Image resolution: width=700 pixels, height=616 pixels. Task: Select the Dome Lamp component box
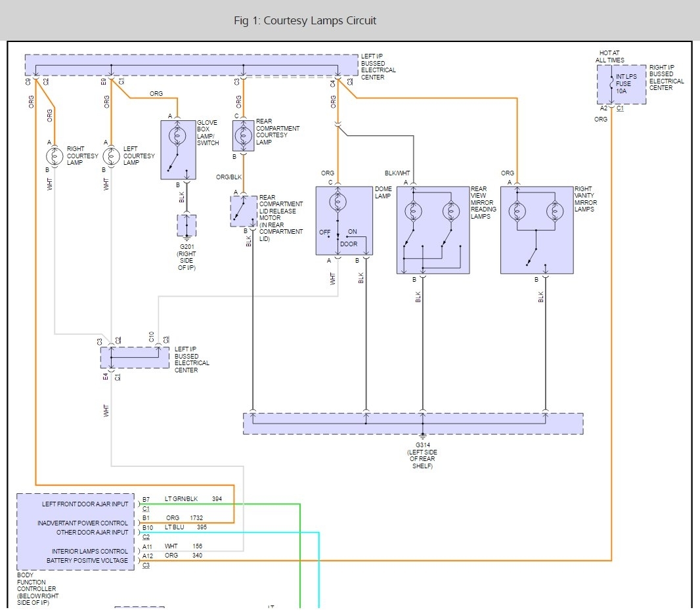343,221
